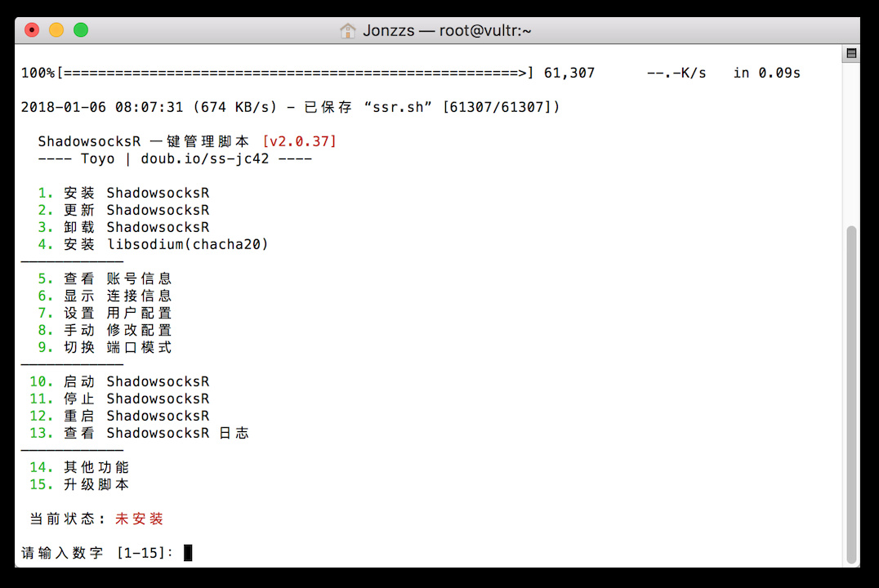The height and width of the screenshot is (588, 879).
Task: Click the '--.-K/s' rate text
Action: 676,73
